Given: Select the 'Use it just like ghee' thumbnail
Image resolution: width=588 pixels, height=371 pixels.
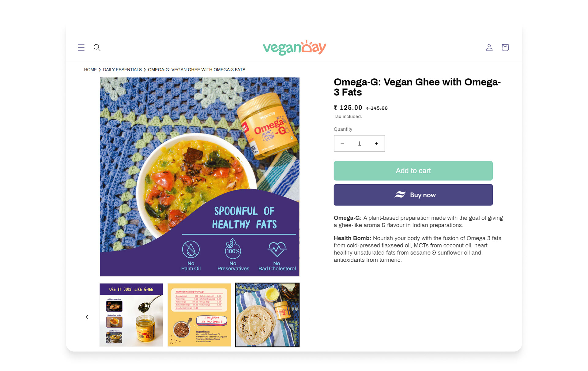Looking at the screenshot, I should (x=131, y=315).
